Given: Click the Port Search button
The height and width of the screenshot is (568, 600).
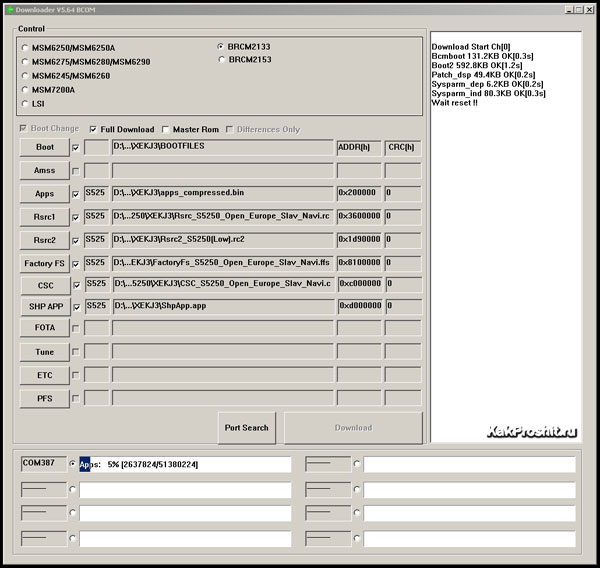Looking at the screenshot, I should point(246,428).
